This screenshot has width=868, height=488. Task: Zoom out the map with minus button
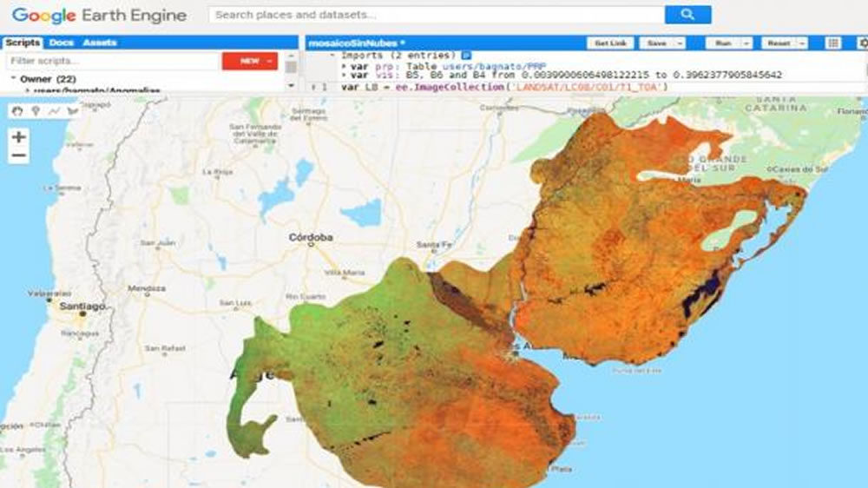[18, 156]
